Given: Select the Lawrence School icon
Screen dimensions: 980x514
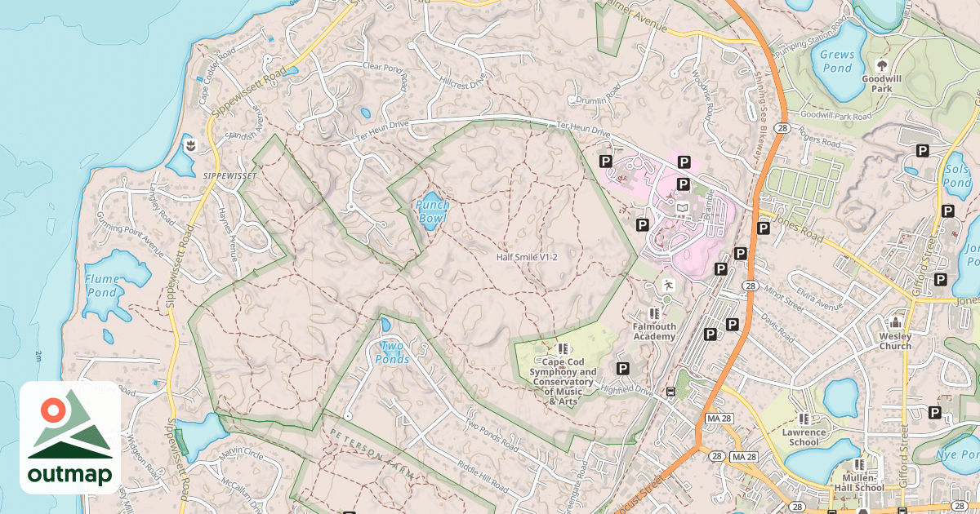Looking at the screenshot, I should (804, 419).
